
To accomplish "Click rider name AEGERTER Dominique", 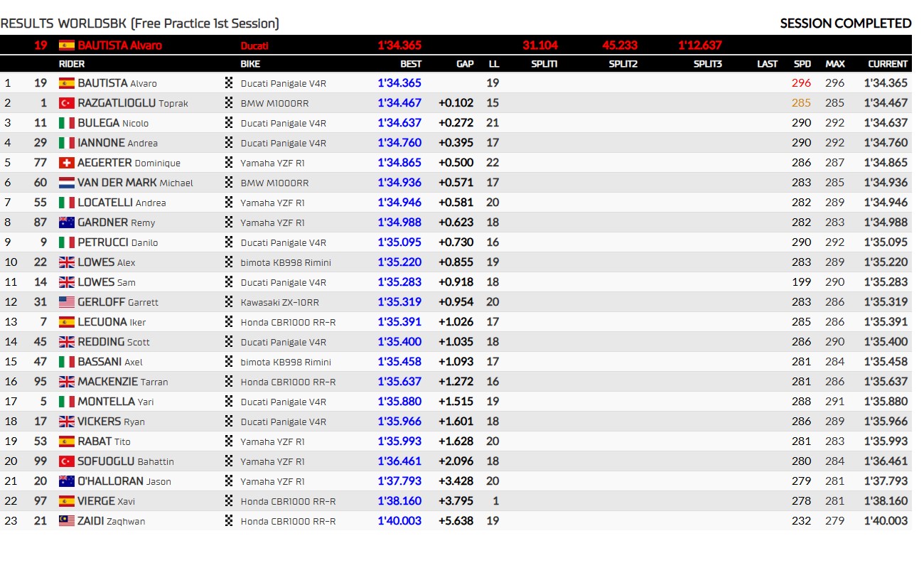I will click(x=129, y=163).
